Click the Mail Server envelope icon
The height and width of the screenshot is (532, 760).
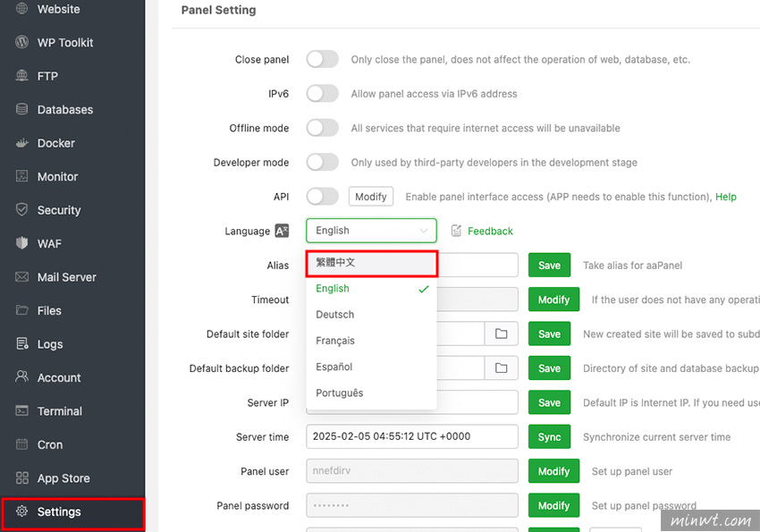click(x=21, y=276)
